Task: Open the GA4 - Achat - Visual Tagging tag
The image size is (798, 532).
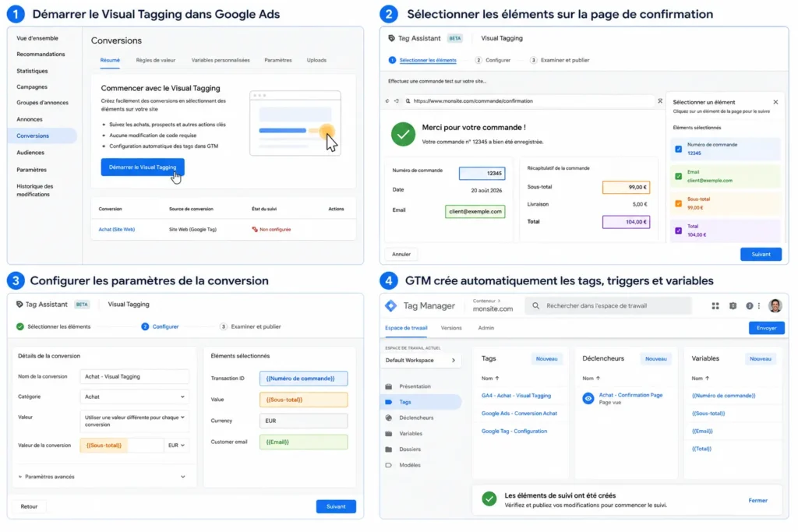Action: 516,396
